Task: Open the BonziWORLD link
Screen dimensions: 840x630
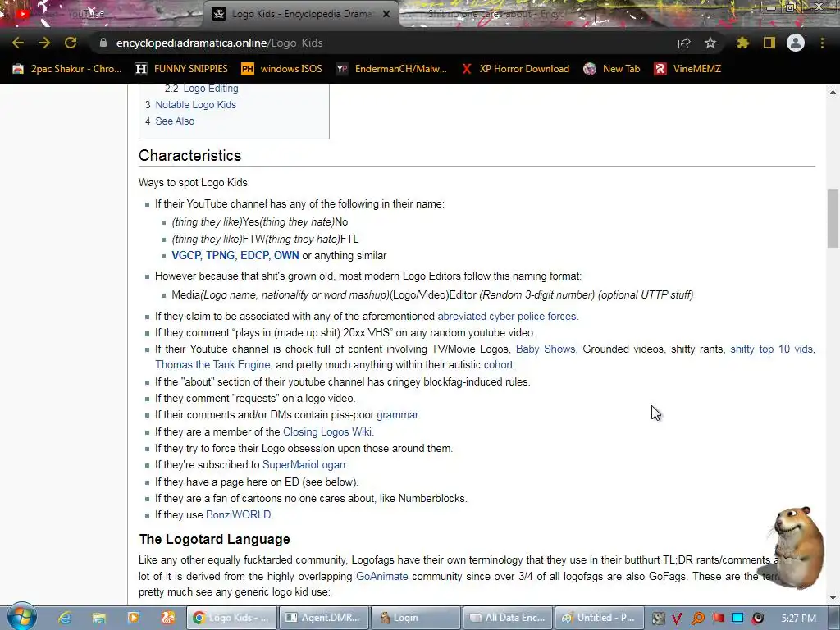Action: click(239, 515)
